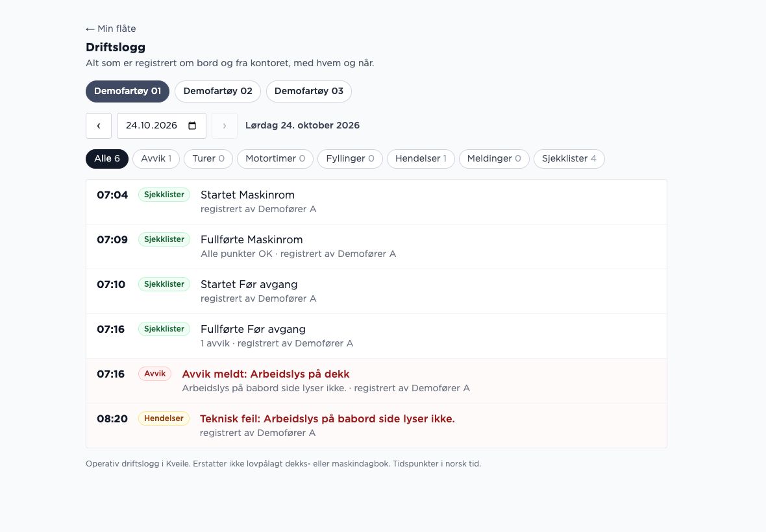Show all entries with Alle 6 filter

click(x=107, y=158)
